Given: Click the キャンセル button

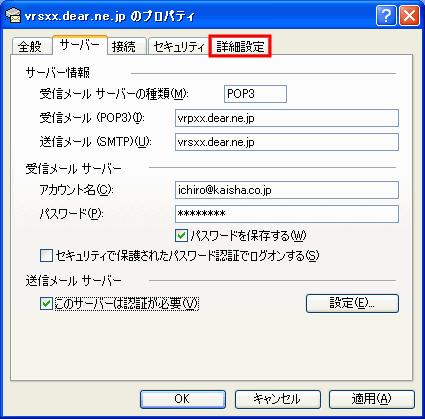Looking at the screenshot, I should pyautogui.click(x=278, y=399).
